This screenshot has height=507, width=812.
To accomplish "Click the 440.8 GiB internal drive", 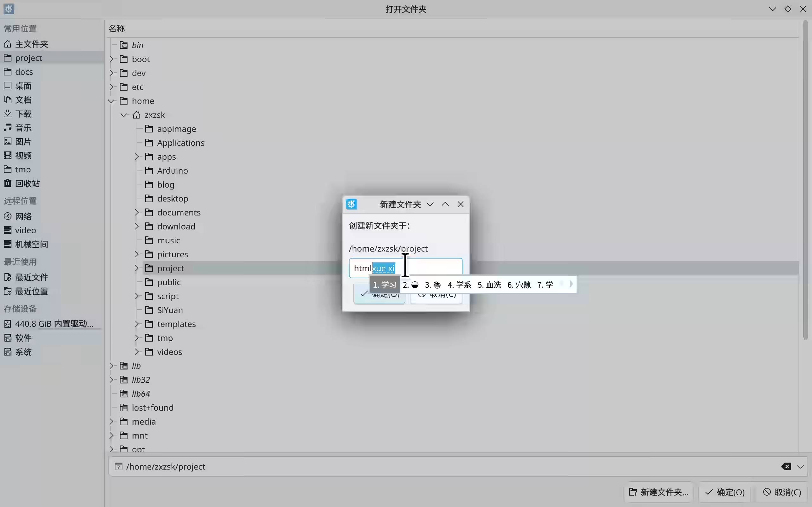I will [x=54, y=324].
